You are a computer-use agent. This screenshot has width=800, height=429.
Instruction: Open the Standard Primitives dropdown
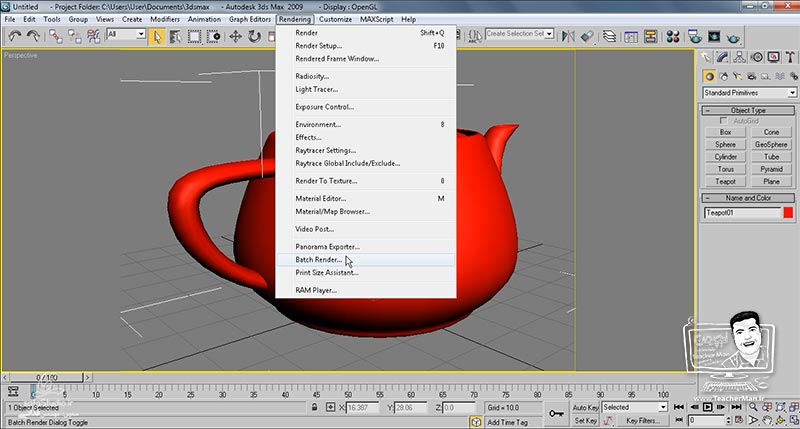749,93
